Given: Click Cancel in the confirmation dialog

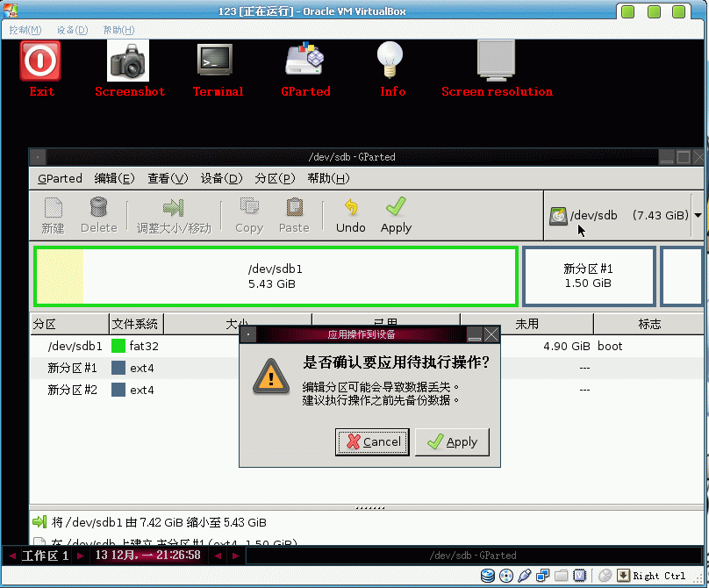Looking at the screenshot, I should tap(372, 442).
